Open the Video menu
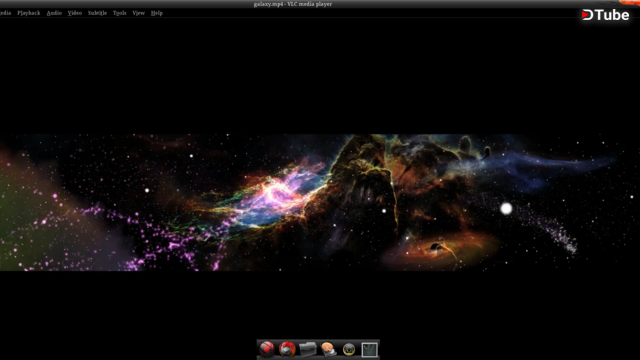640x360 pixels. point(75,13)
